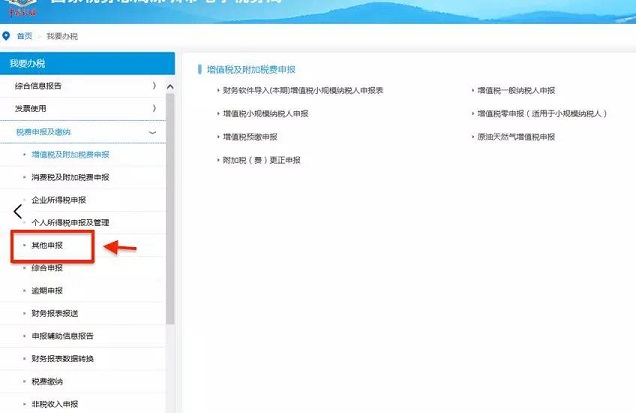Image resolution: width=636 pixels, height=413 pixels.
Task: Click the location pin icon beside 首页
Action: [7, 36]
